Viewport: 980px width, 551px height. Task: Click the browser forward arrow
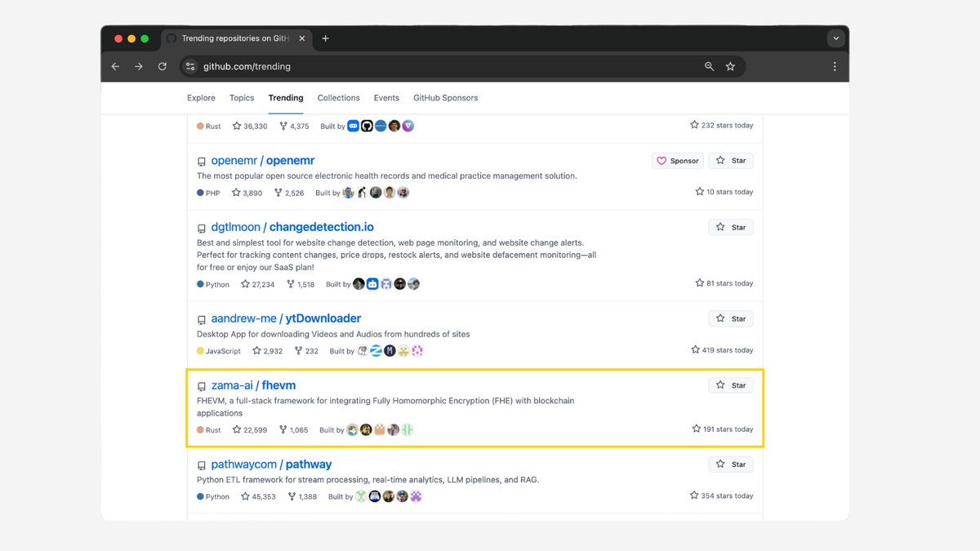click(x=138, y=67)
